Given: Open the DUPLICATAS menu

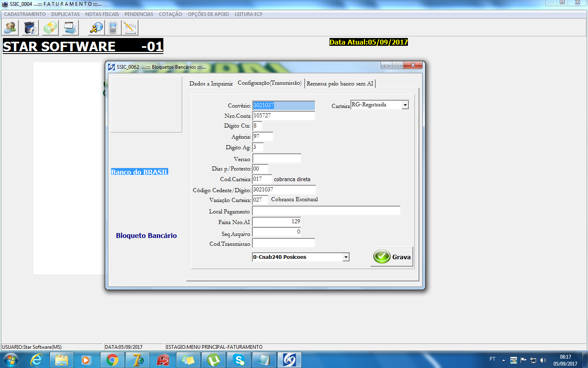Looking at the screenshot, I should click(66, 14).
